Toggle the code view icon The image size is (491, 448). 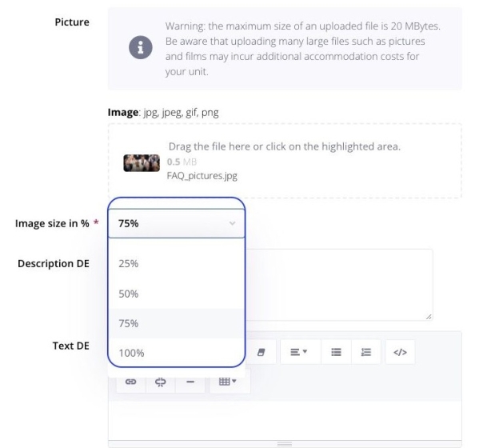click(x=400, y=351)
